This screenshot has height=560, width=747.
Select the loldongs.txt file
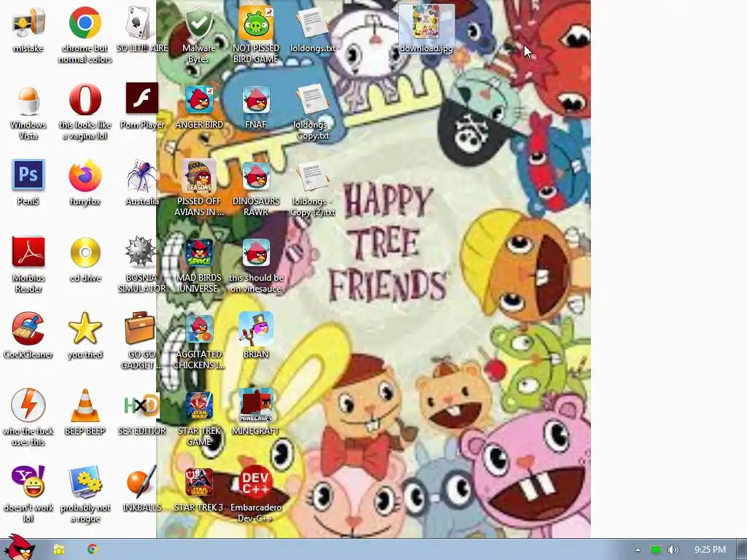312,23
